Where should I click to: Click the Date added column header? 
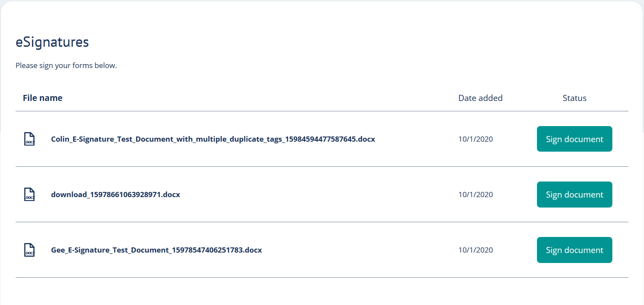[480, 98]
